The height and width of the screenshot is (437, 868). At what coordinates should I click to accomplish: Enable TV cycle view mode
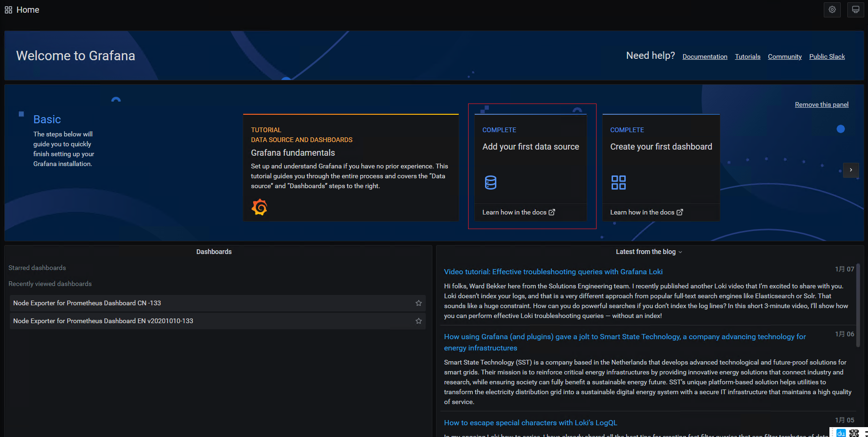point(855,9)
